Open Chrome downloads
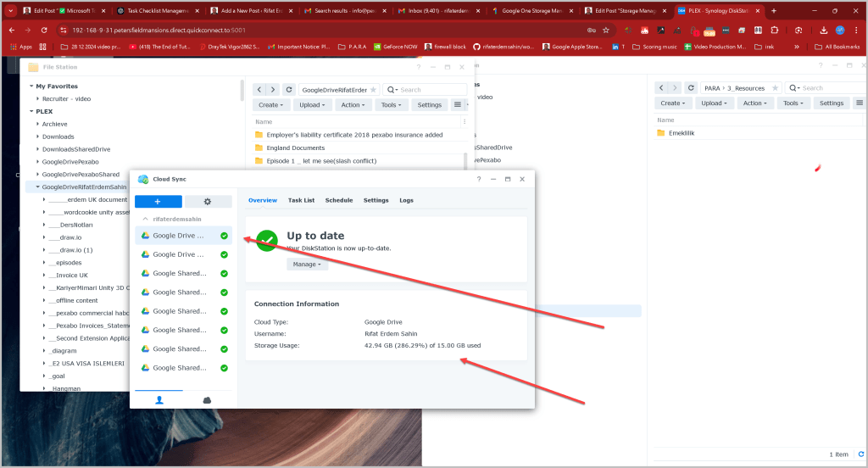The height and width of the screenshot is (468, 868). pyautogui.click(x=824, y=30)
